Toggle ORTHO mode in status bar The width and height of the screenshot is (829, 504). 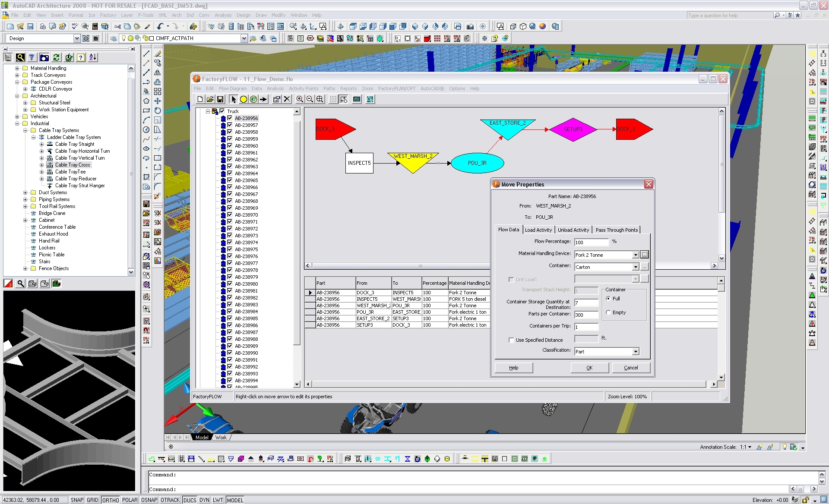point(111,500)
